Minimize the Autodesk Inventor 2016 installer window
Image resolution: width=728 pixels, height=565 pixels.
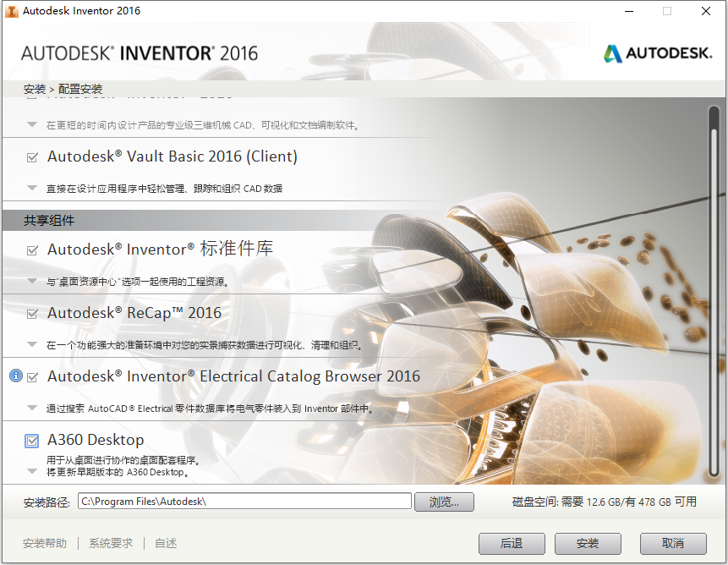629,11
